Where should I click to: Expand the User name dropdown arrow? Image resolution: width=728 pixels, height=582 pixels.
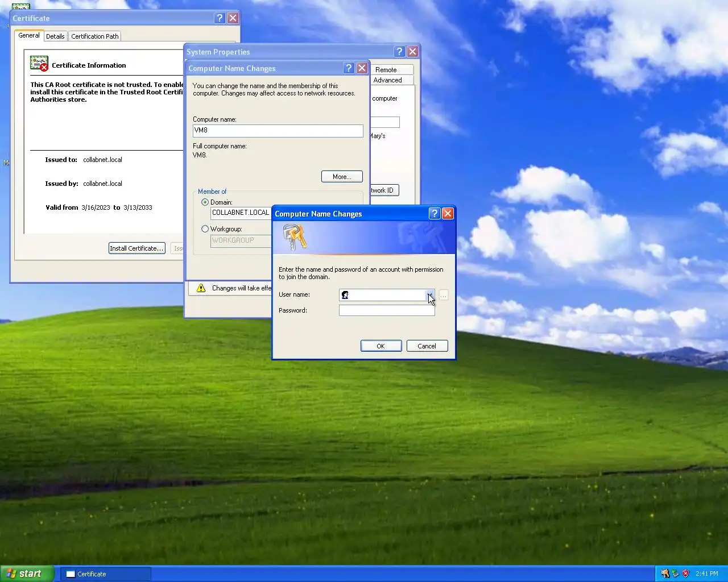tap(430, 295)
